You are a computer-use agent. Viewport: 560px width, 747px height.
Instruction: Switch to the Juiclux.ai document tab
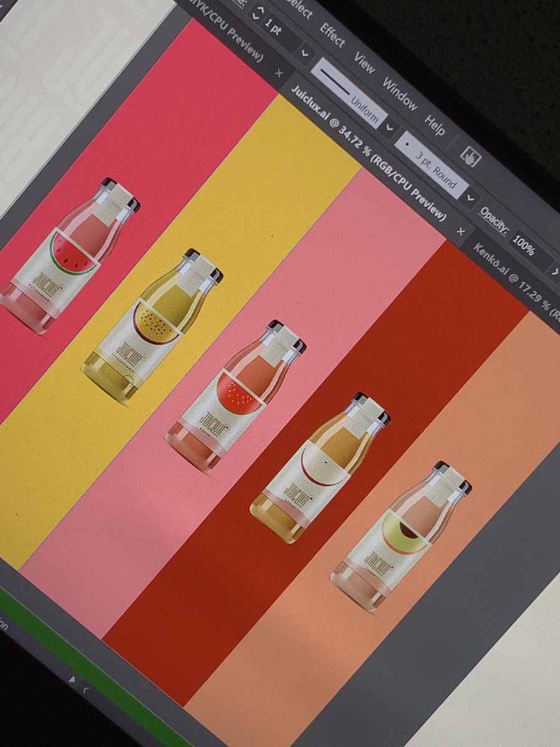coord(368,153)
